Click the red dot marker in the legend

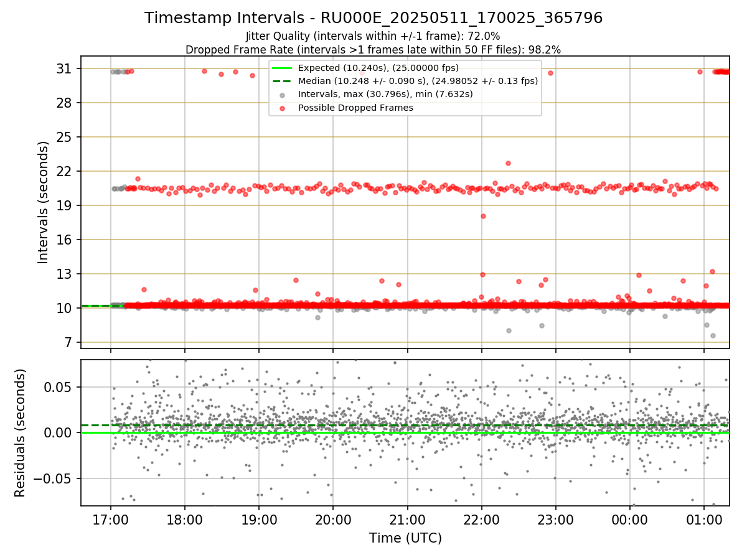pyautogui.click(x=282, y=108)
